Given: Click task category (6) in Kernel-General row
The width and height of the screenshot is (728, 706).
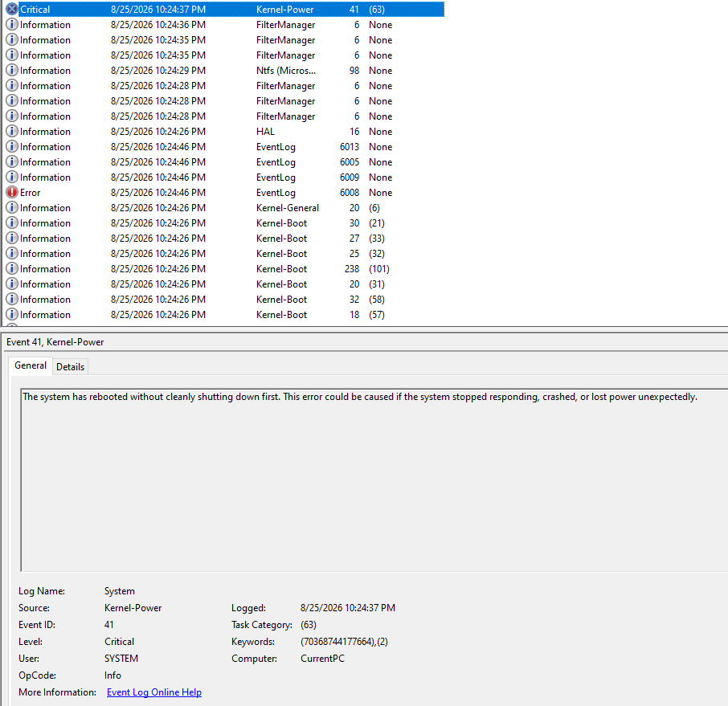Looking at the screenshot, I should (374, 207).
